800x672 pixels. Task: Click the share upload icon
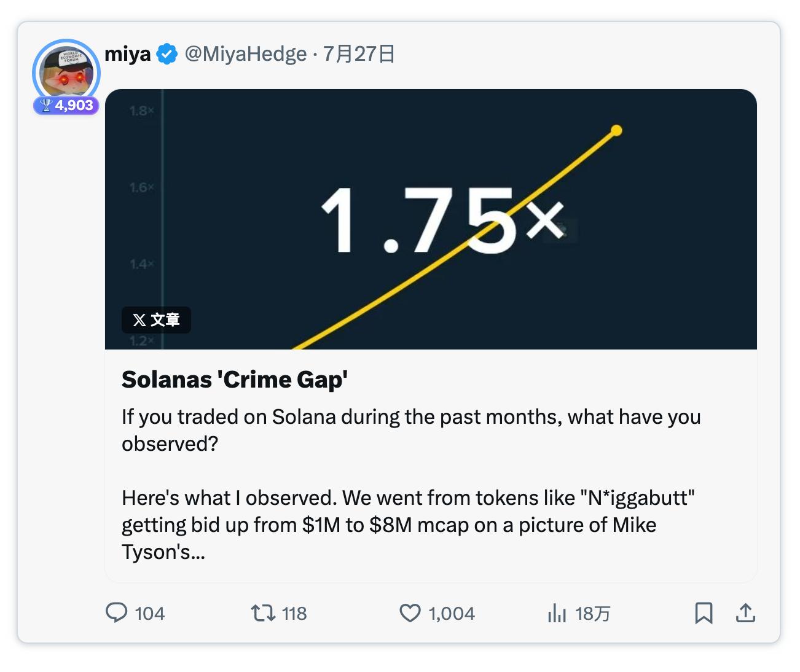pyautogui.click(x=745, y=612)
